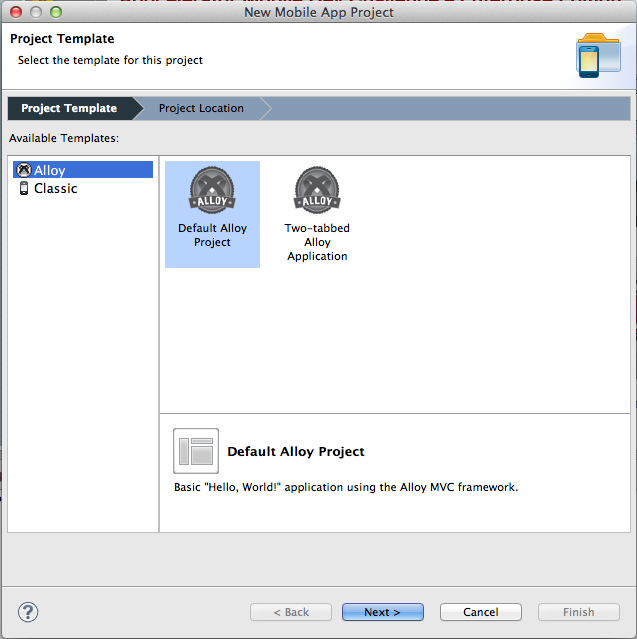The width and height of the screenshot is (637, 639).
Task: Select the Classic template category
Action: (55, 189)
